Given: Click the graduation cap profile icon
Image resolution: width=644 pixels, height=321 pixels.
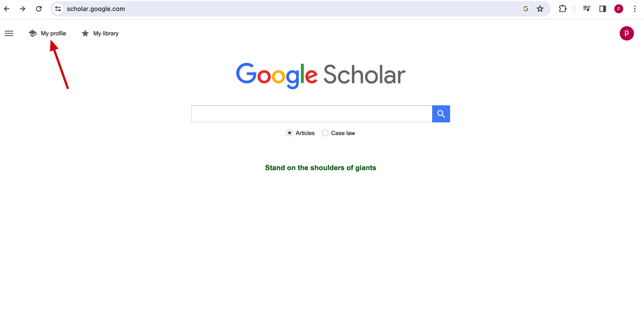Looking at the screenshot, I should click(x=32, y=33).
